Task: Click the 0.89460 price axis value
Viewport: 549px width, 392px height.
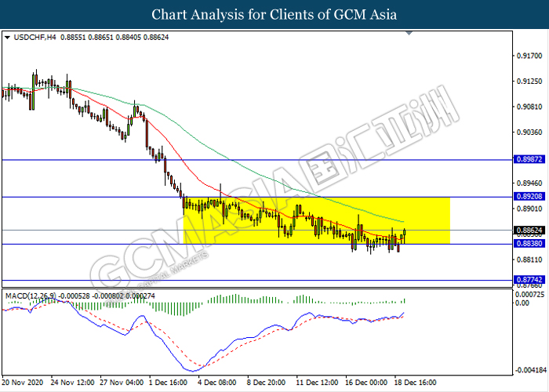Action: coord(529,183)
